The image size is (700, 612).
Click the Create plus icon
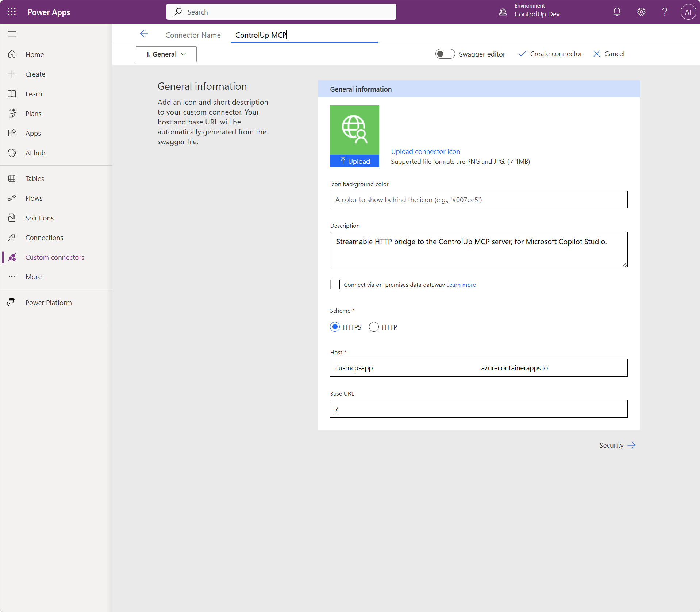point(12,74)
